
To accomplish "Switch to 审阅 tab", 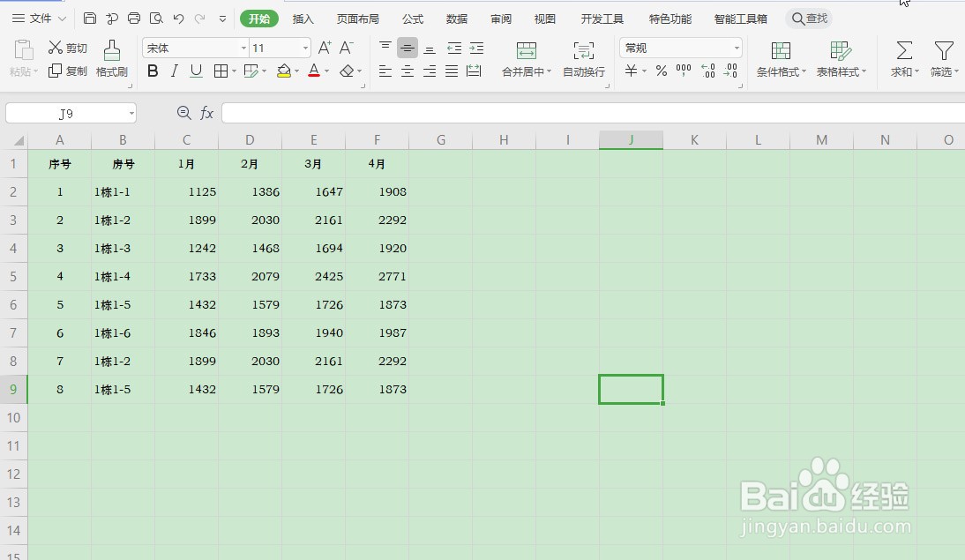I will [x=501, y=19].
